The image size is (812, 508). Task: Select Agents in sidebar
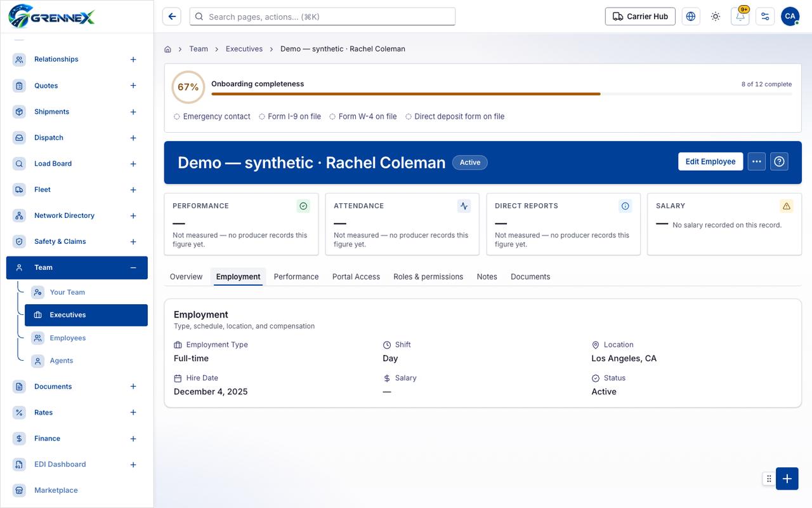pos(86,361)
